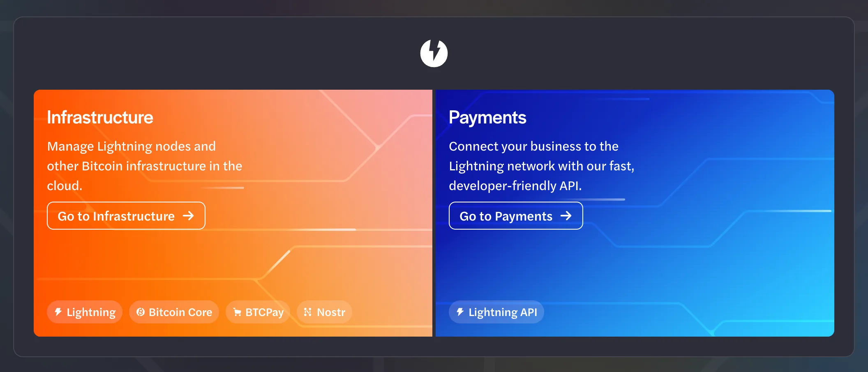Open the Infrastructure section
This screenshot has height=372, width=868.
[x=126, y=216]
